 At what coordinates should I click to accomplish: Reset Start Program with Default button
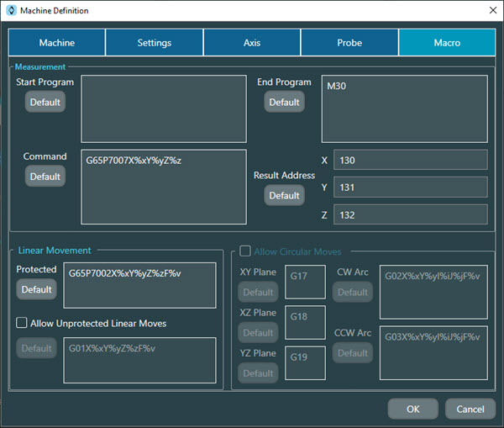tap(45, 102)
